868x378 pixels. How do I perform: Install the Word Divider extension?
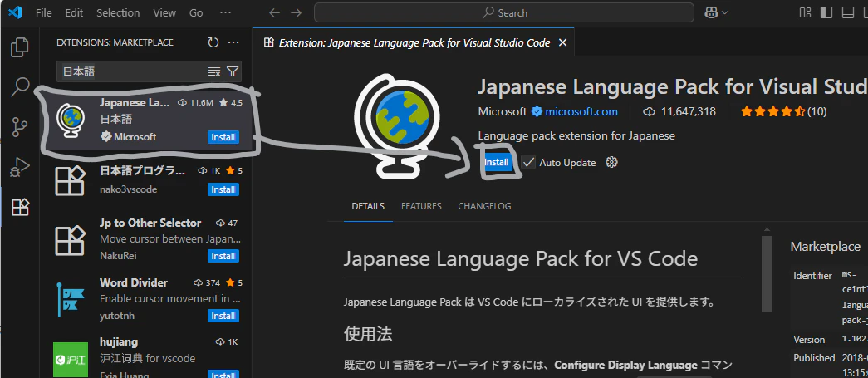pyautogui.click(x=223, y=316)
